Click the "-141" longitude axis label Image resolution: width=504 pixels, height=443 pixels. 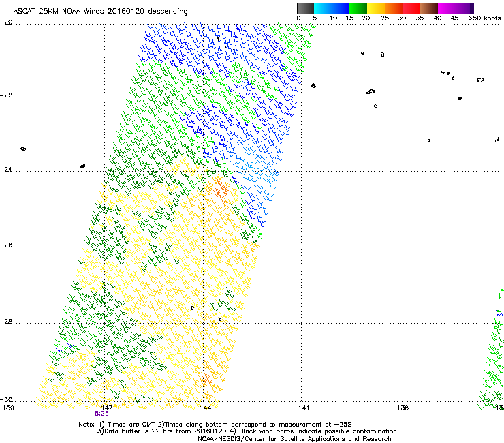[302, 408]
